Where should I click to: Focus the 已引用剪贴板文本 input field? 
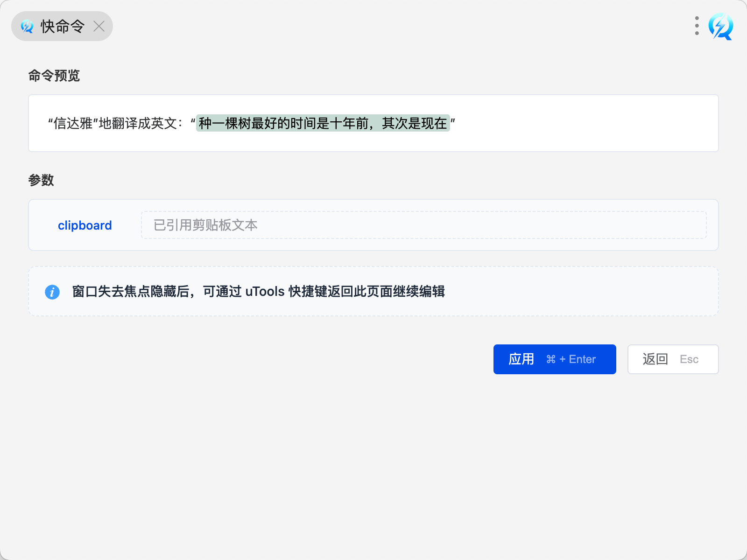tap(423, 225)
